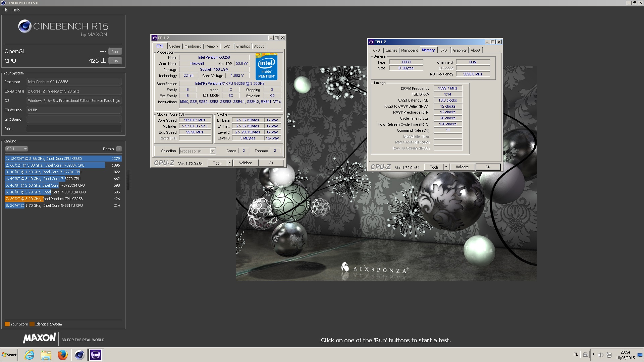The height and width of the screenshot is (362, 644).
Task: Click the Core Speed value field
Action: click(195, 120)
